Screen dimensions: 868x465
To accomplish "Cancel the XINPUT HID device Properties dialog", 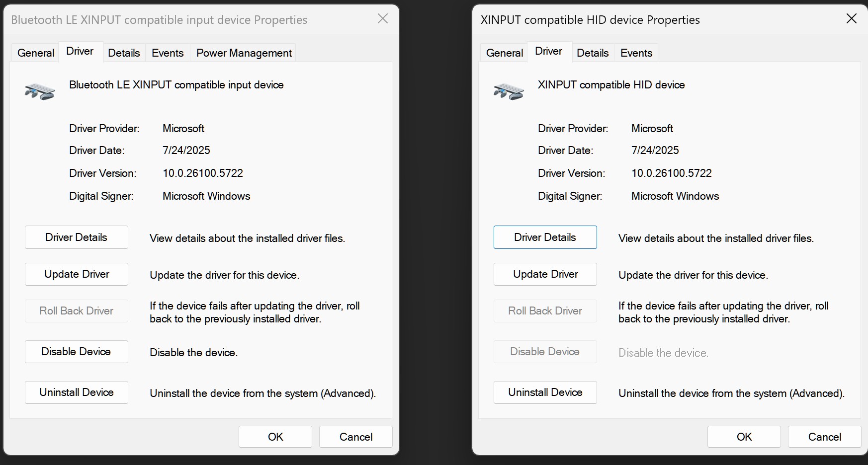I will click(x=825, y=437).
